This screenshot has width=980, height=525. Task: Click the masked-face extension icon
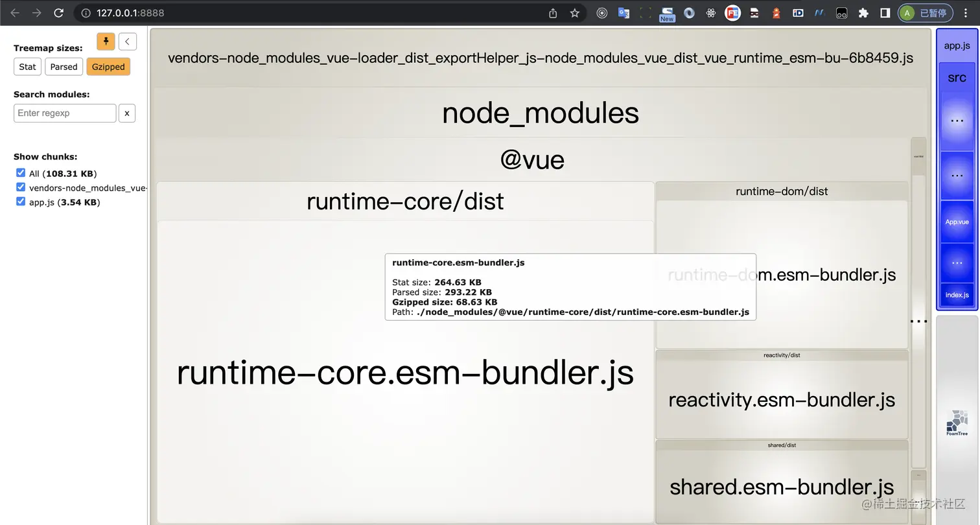click(754, 13)
